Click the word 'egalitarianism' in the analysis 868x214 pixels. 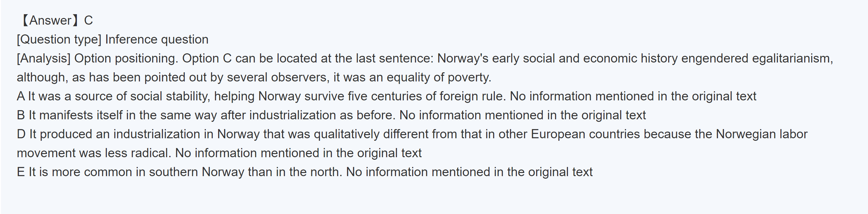pos(792,58)
